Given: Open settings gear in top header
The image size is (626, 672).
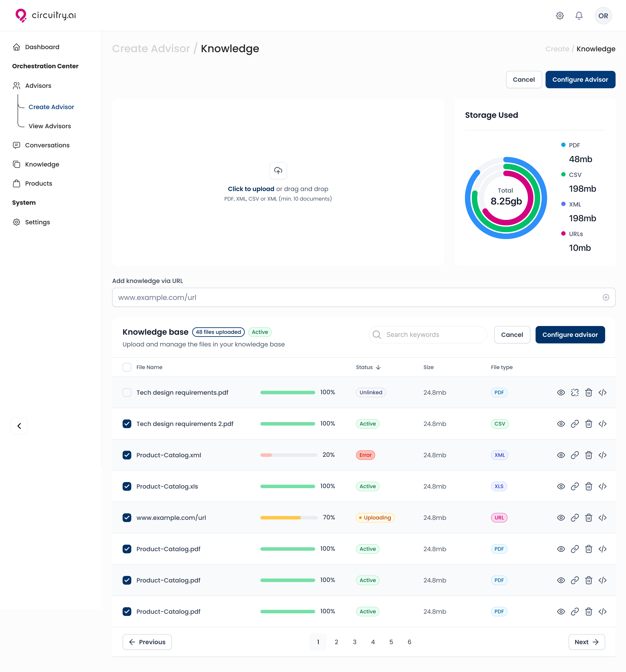Looking at the screenshot, I should point(560,16).
